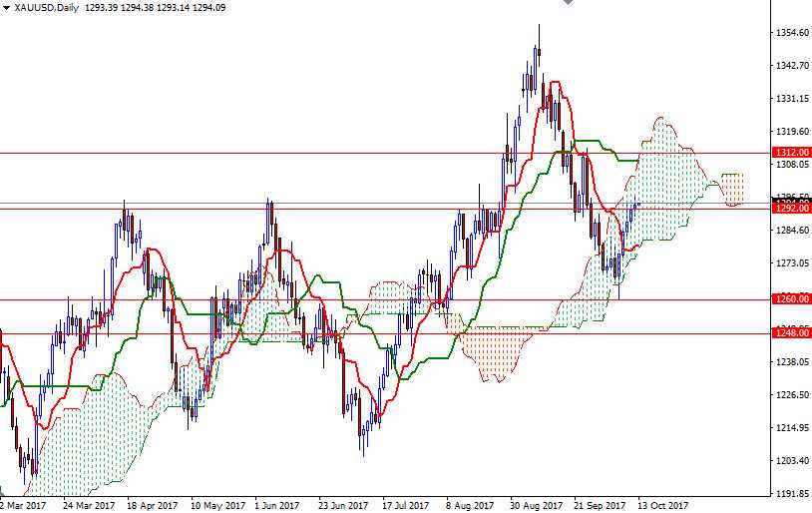Image resolution: width=812 pixels, height=513 pixels.
Task: Click the 1319.60 price axis value
Action: [792, 131]
